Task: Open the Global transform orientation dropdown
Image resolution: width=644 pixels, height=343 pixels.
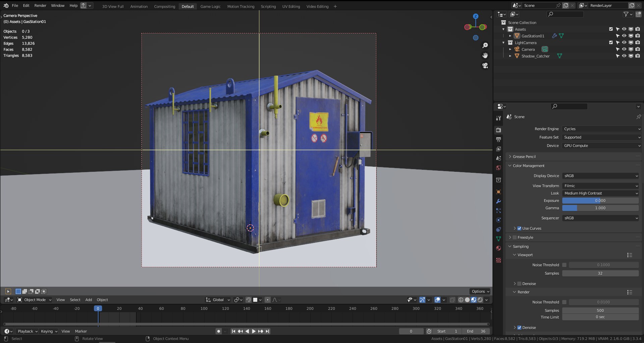Action: (x=218, y=300)
